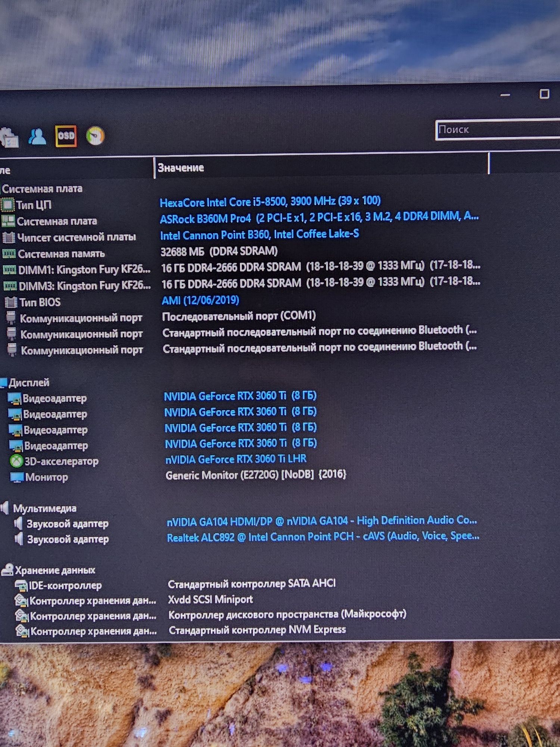
Task: Click the IDE-контроллер row icon
Action: [x=21, y=585]
